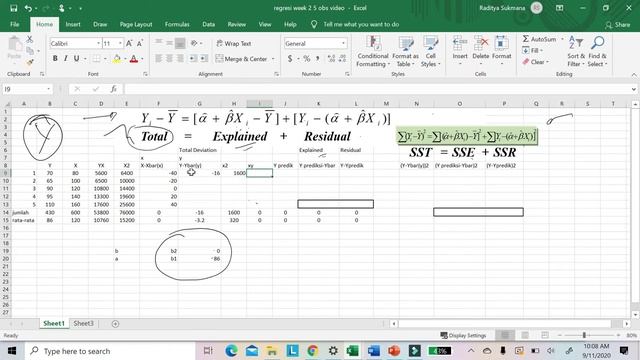Click the font color A swatch
The image size is (640, 360).
coord(134,59)
